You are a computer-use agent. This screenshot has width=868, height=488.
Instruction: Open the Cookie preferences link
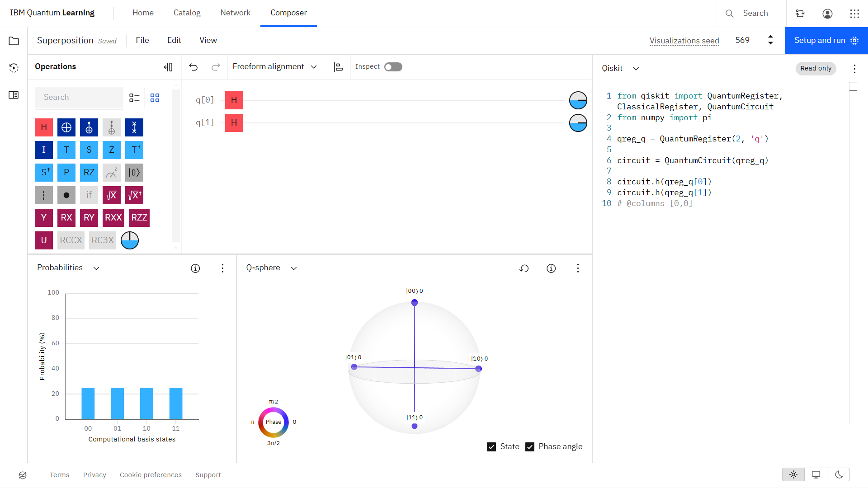click(x=151, y=475)
